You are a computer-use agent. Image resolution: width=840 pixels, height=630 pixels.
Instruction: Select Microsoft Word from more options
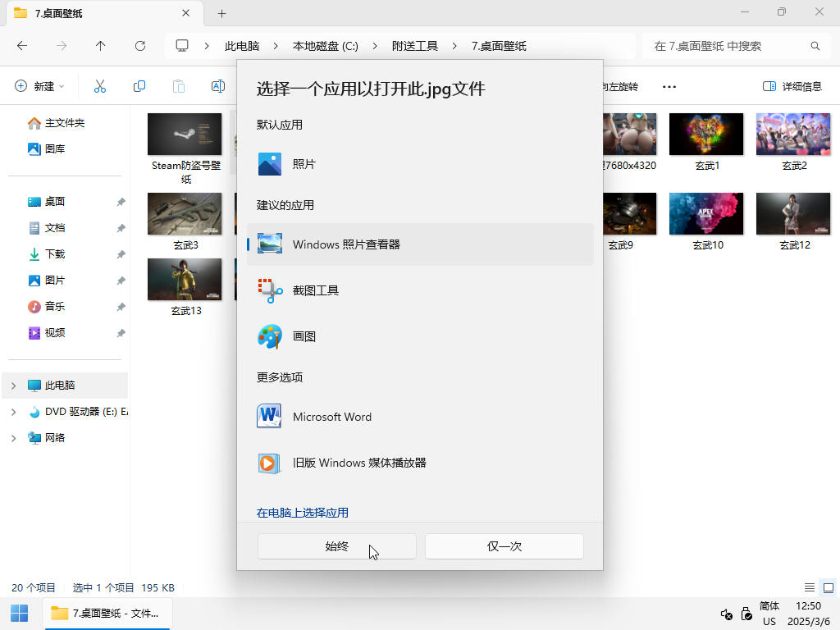coord(331,416)
